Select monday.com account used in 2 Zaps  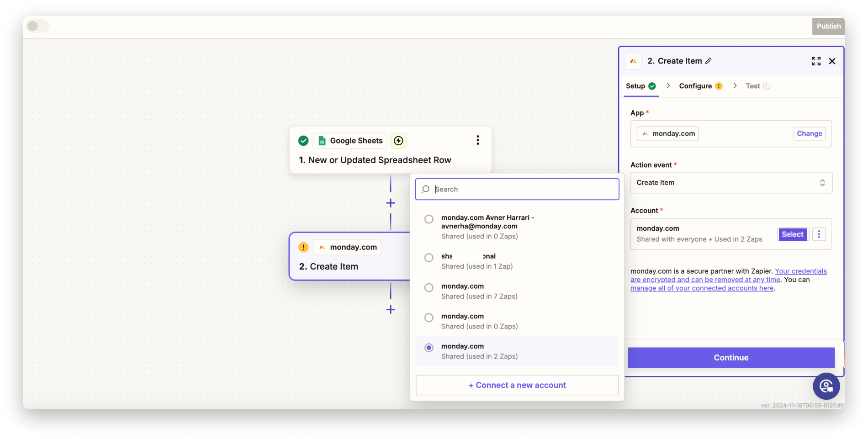pos(429,348)
